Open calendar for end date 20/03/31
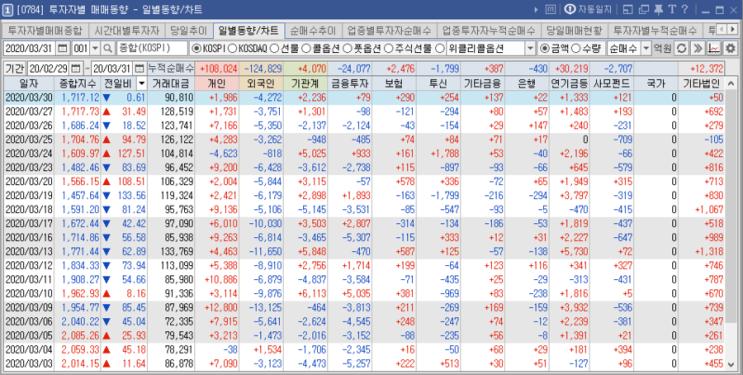 (x=139, y=68)
